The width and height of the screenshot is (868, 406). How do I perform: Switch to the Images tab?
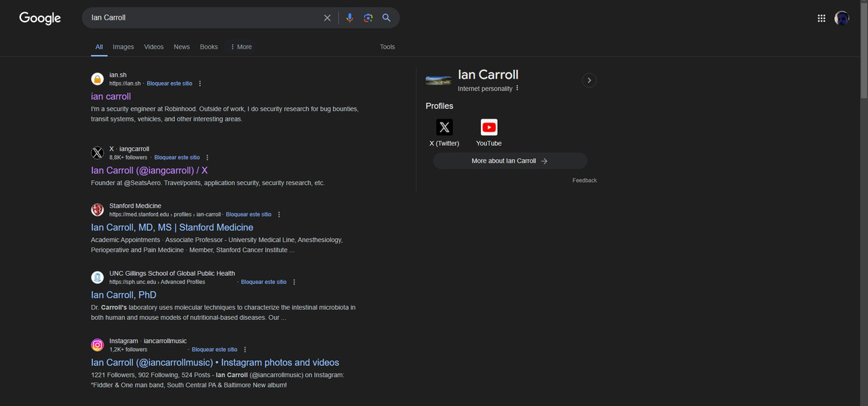point(123,47)
